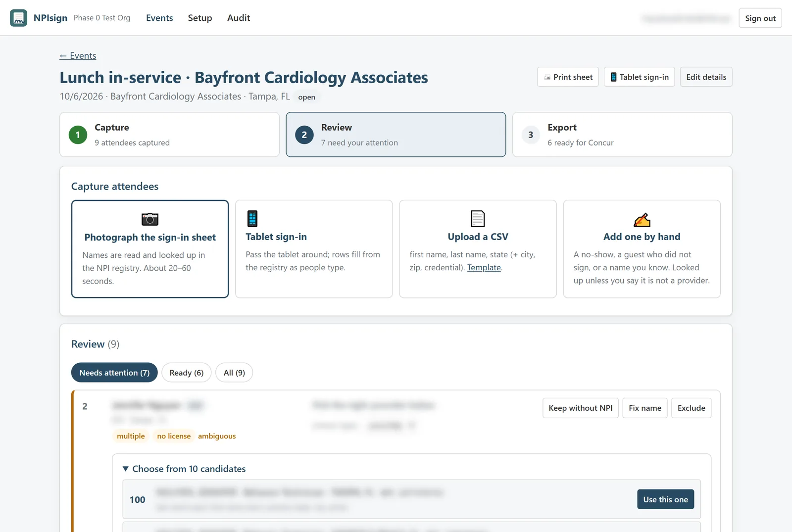Click the Fix name button
The width and height of the screenshot is (792, 532).
tap(645, 408)
